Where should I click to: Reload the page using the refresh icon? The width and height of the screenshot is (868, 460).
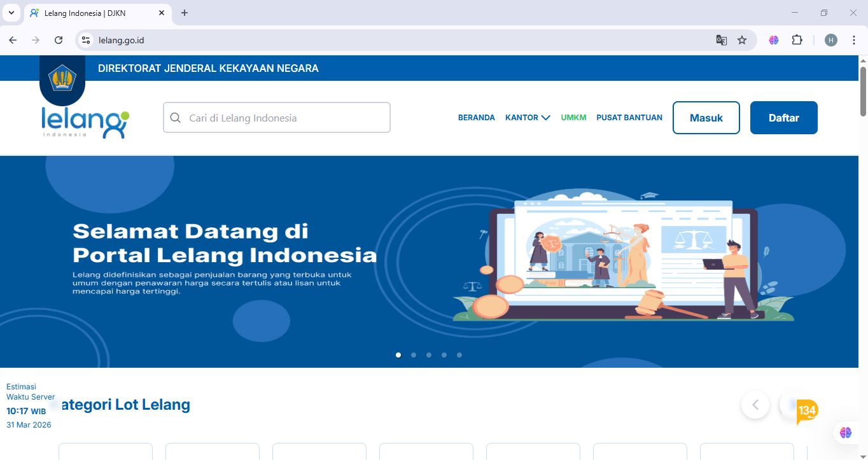click(59, 39)
